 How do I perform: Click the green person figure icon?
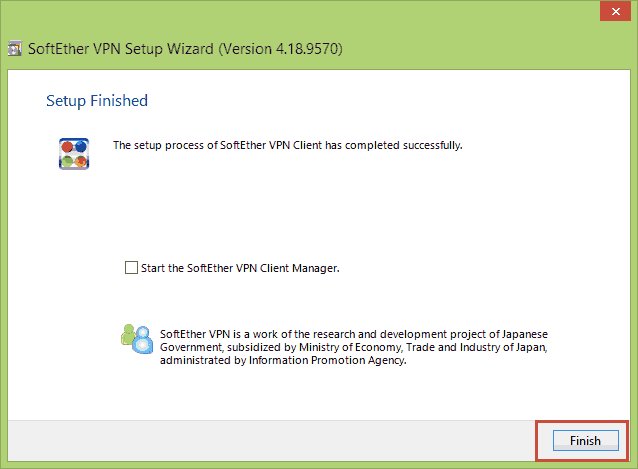[129, 336]
